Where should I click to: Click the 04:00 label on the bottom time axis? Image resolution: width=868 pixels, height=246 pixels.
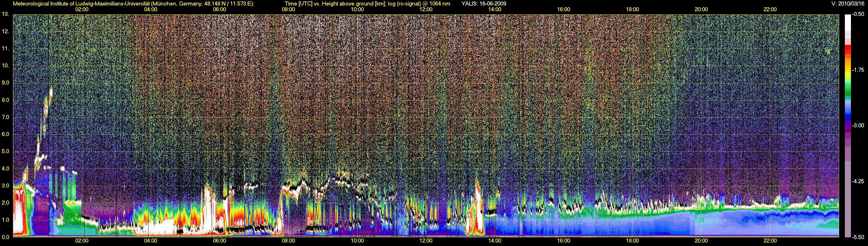[151, 241]
